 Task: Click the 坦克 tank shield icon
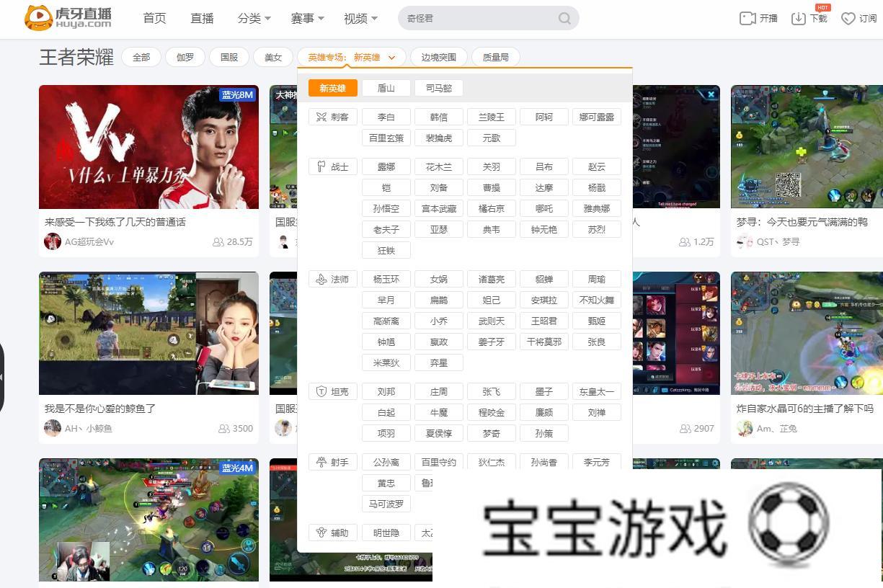321,391
